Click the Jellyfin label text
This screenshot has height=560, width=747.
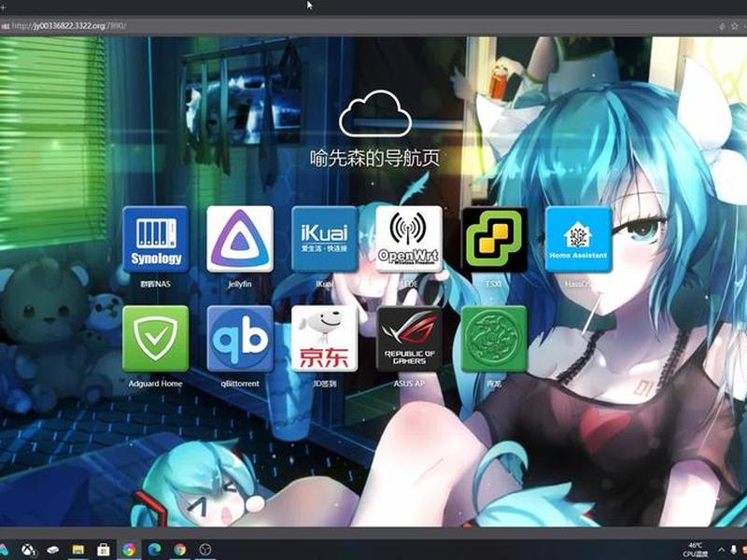240,284
